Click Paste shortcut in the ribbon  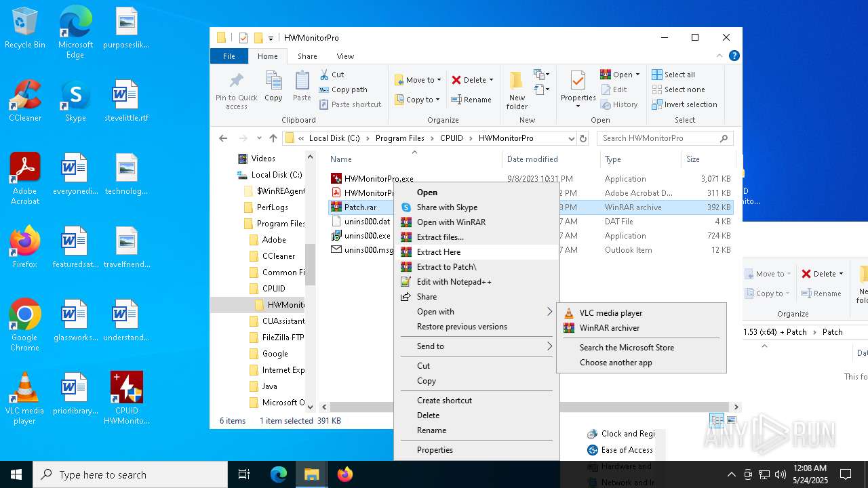pyautogui.click(x=350, y=104)
